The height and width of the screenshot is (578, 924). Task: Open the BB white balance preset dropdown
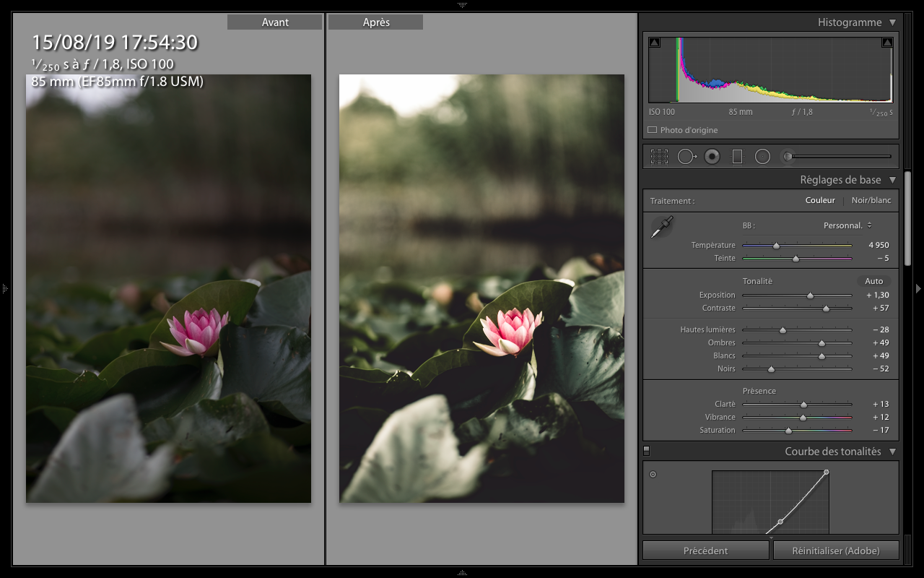coord(847,225)
